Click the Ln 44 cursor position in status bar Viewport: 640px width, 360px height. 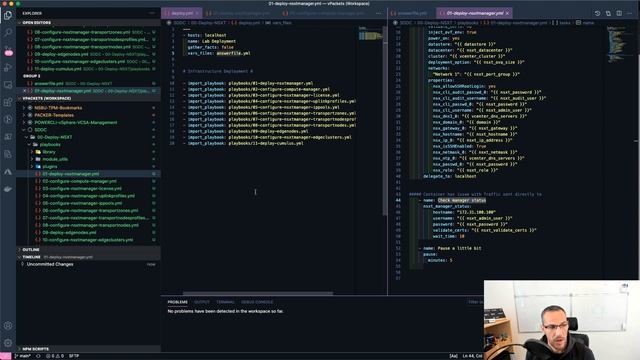click(473, 356)
